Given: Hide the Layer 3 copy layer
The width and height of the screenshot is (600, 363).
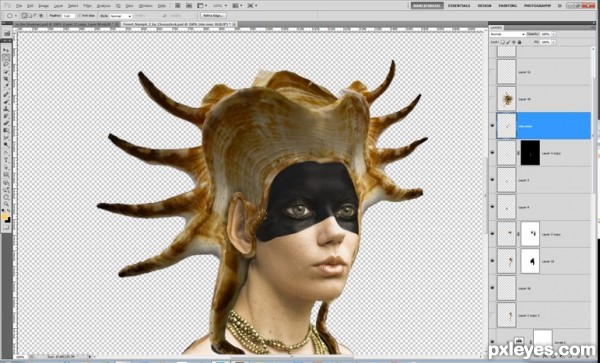Looking at the screenshot, I should coord(492,153).
